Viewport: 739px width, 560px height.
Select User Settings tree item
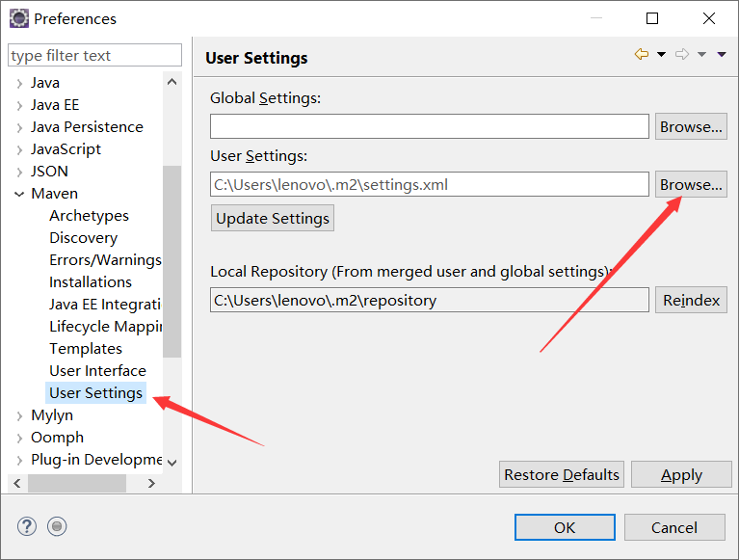point(95,392)
